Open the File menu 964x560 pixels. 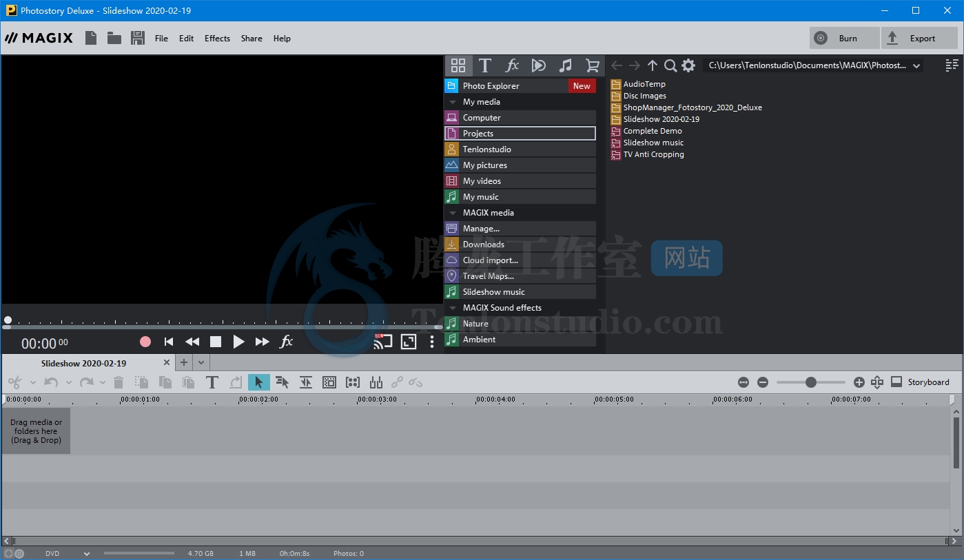click(161, 39)
